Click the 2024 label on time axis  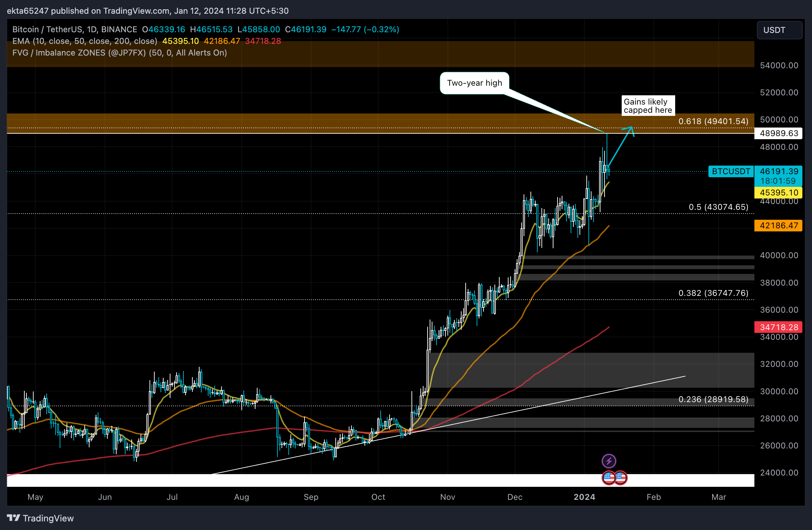pos(584,497)
